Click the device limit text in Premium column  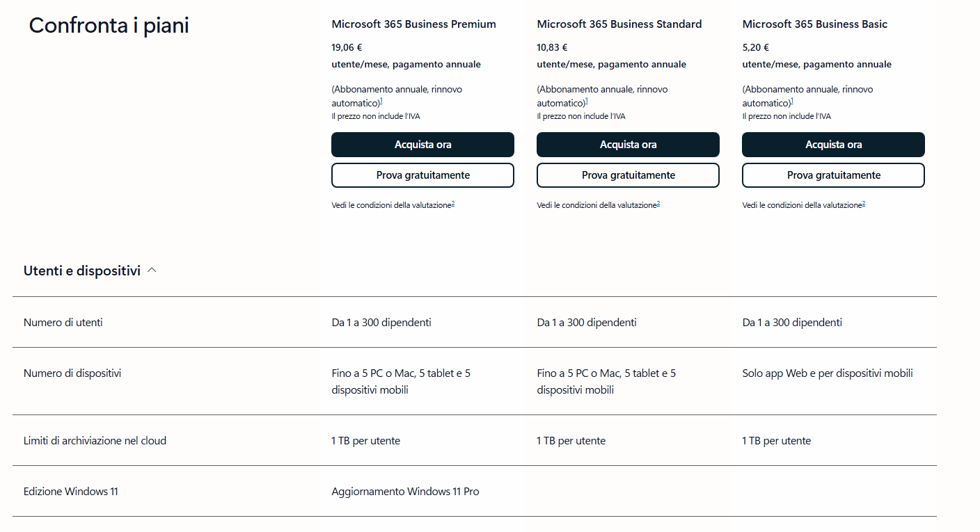(401, 382)
